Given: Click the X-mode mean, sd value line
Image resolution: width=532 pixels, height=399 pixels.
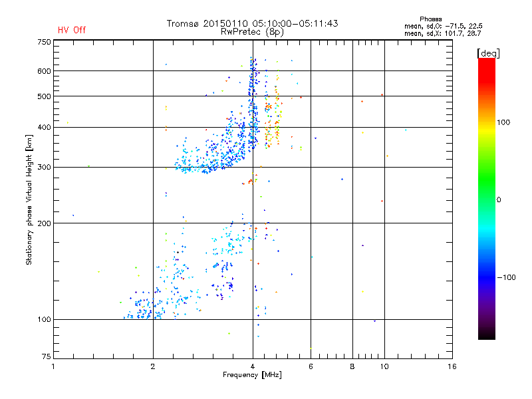Looking at the screenshot, I should click(442, 33).
